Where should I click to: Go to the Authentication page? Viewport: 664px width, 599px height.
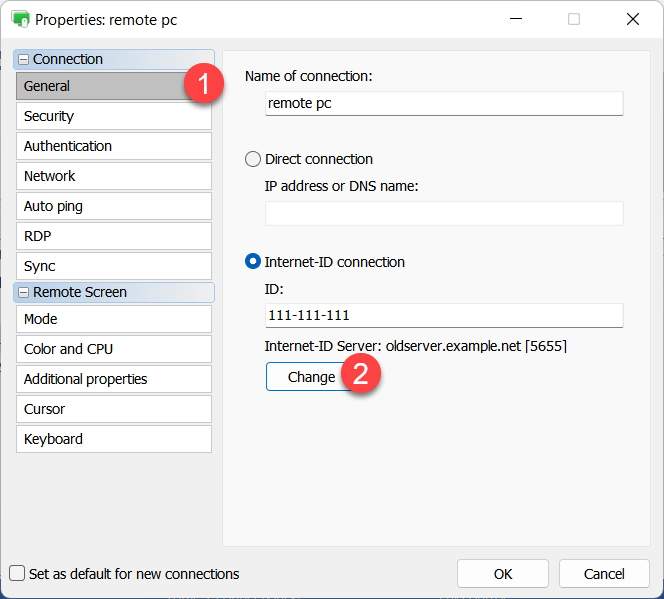pos(113,146)
